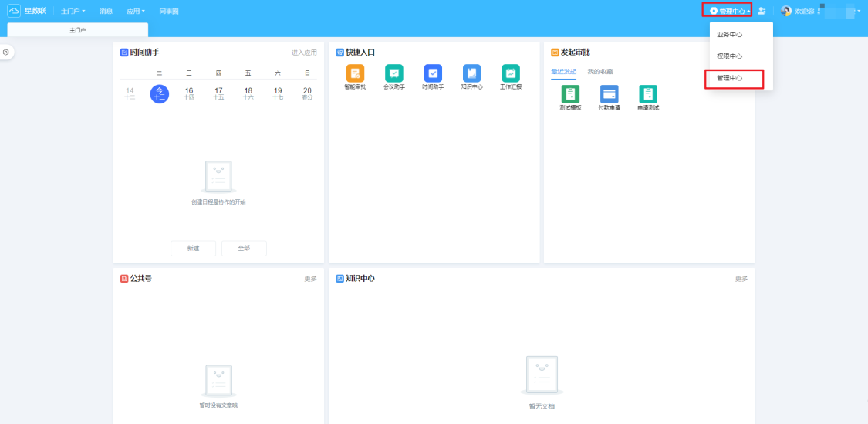The height and width of the screenshot is (424, 868).
Task: Switch to the 主门户 page tab
Action: pyautogui.click(x=77, y=30)
